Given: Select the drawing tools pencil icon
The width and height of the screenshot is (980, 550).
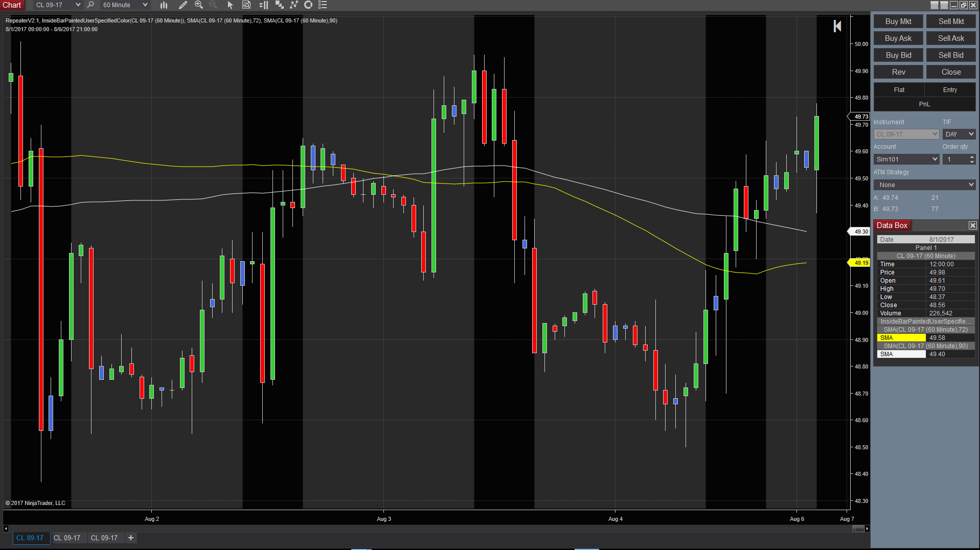Looking at the screenshot, I should click(x=183, y=5).
